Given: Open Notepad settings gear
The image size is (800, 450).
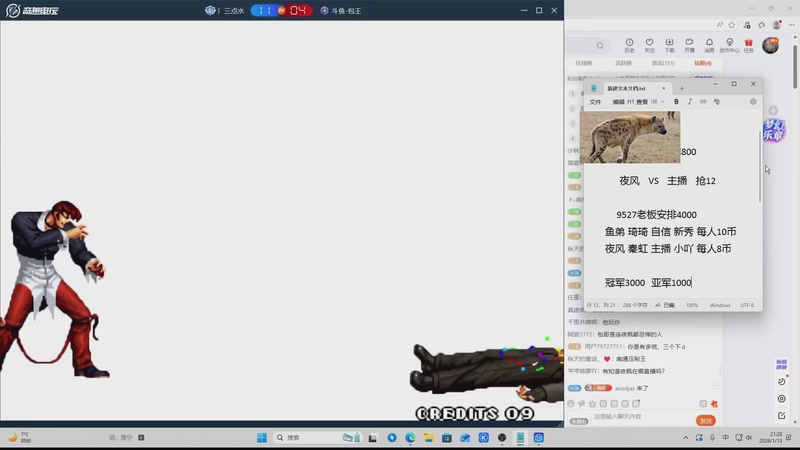Looking at the screenshot, I should [753, 102].
